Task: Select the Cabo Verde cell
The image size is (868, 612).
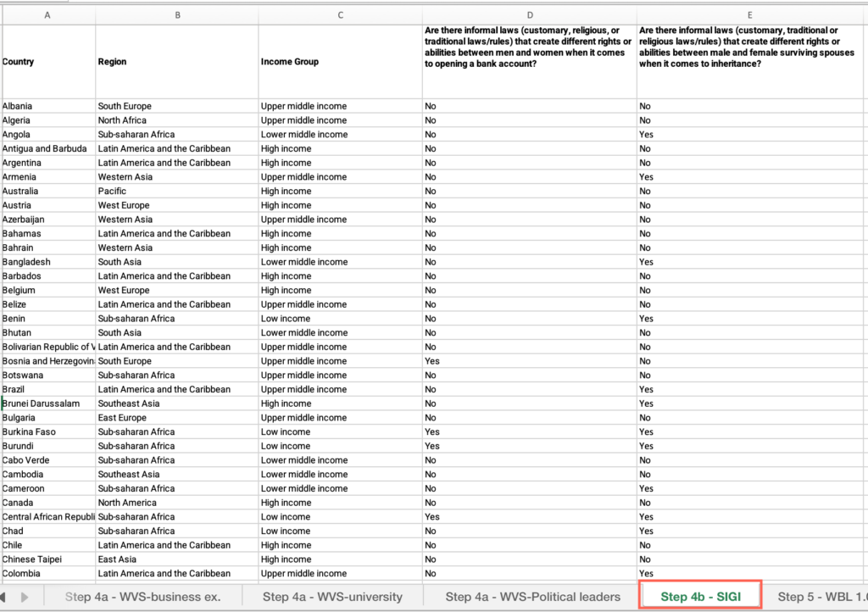Action: coord(48,460)
